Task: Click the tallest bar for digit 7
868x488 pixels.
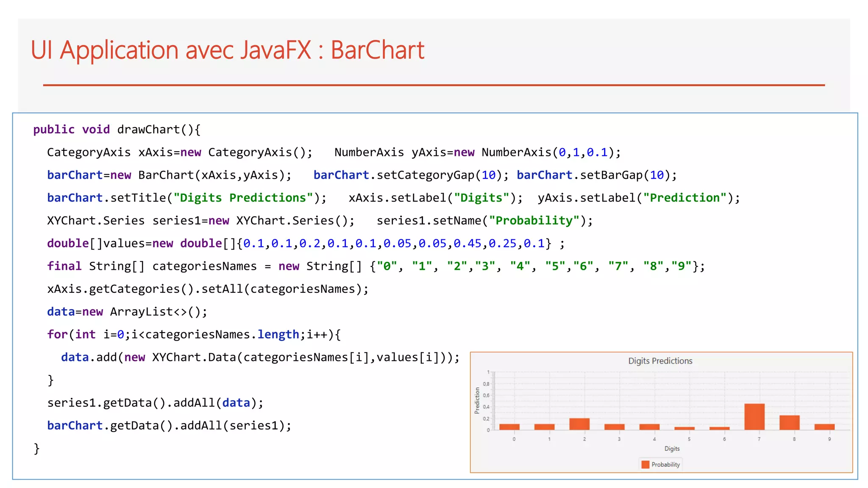Action: (754, 417)
